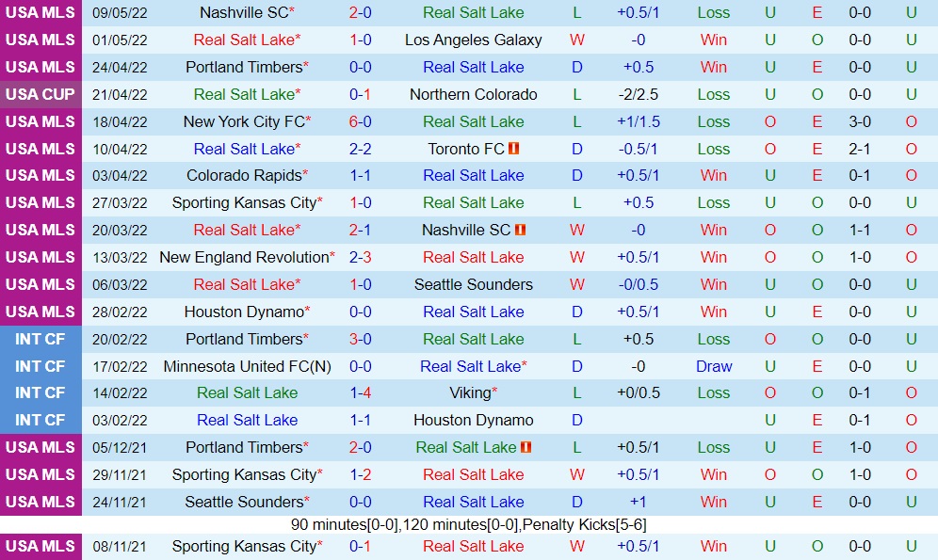
Task: Select New York City FC team link
Action: coord(244,121)
